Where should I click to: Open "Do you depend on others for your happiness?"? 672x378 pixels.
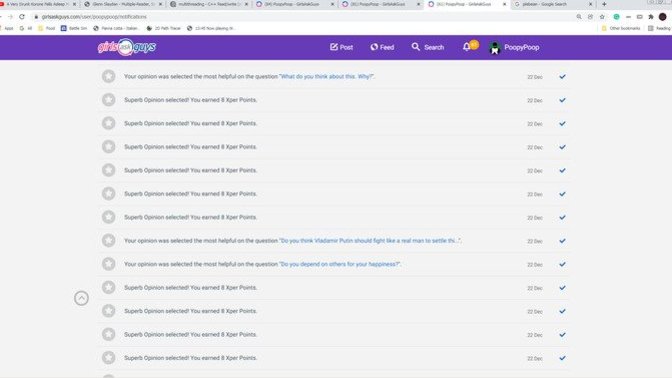pos(340,264)
